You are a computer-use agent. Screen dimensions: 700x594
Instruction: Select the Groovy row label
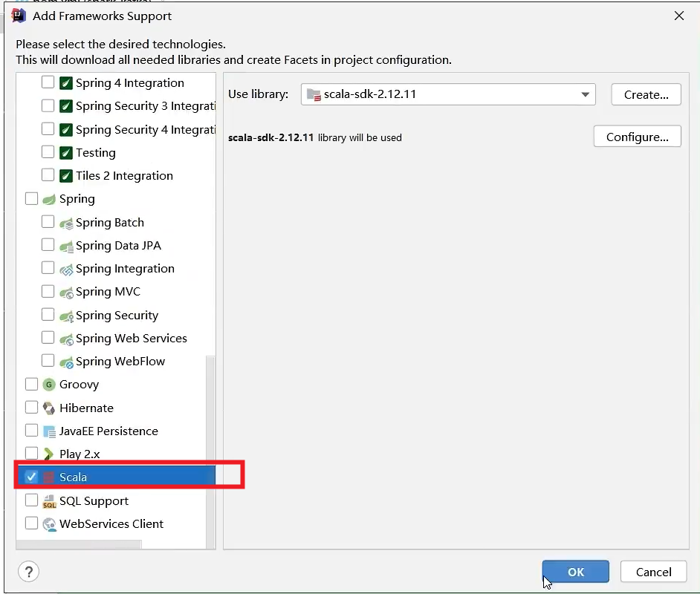tap(79, 385)
